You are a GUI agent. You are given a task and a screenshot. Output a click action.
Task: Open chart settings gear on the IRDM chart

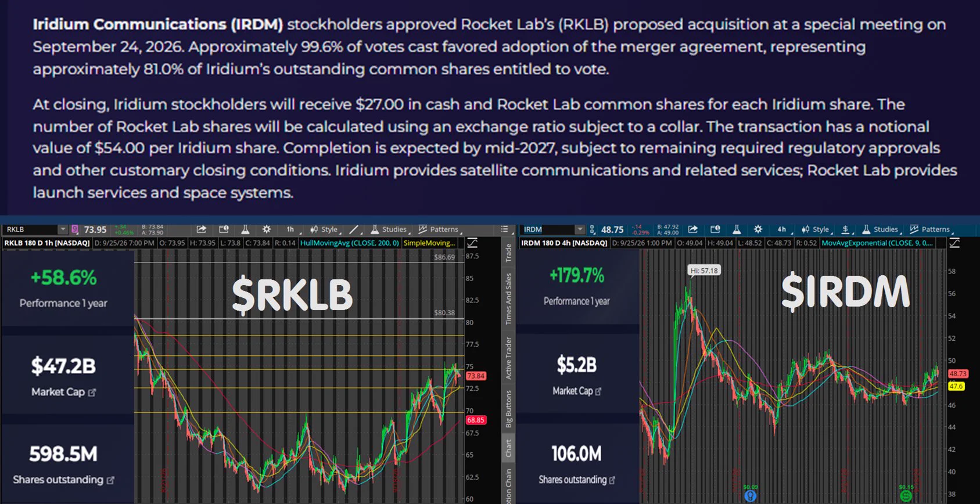(758, 229)
